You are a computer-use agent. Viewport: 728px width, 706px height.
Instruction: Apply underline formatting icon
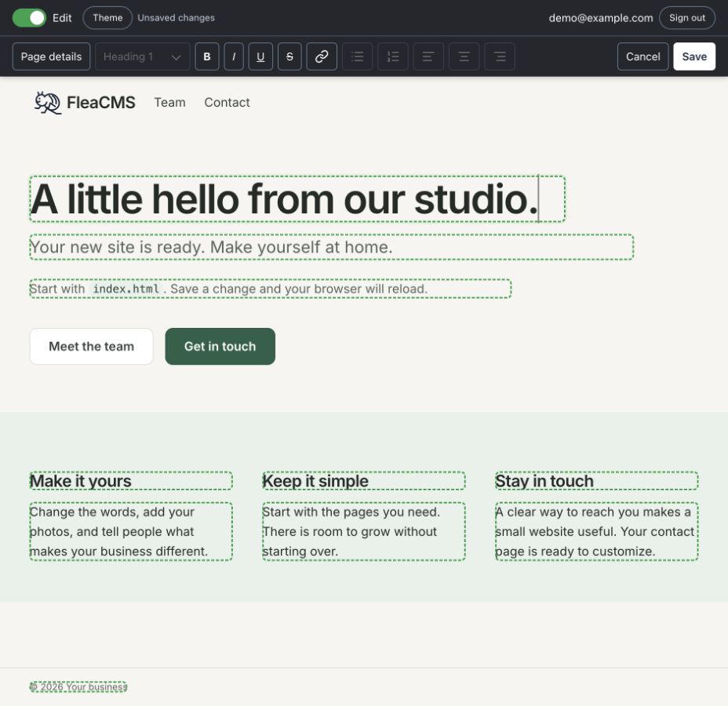(x=260, y=56)
